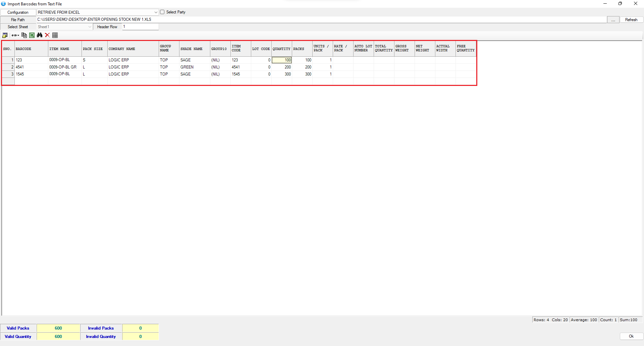Screen dimensions: 644x346
Task: Click the Refresh button
Action: point(631,20)
